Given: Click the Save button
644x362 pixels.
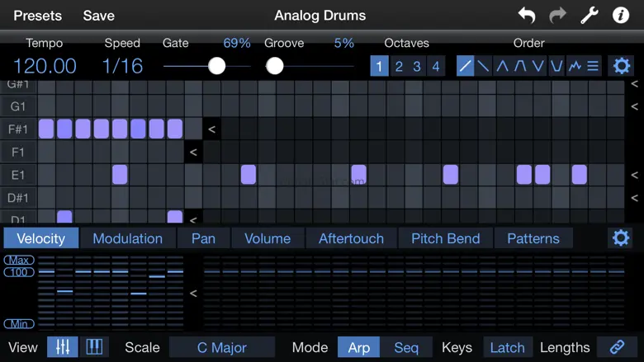Looking at the screenshot, I should click(x=98, y=16).
